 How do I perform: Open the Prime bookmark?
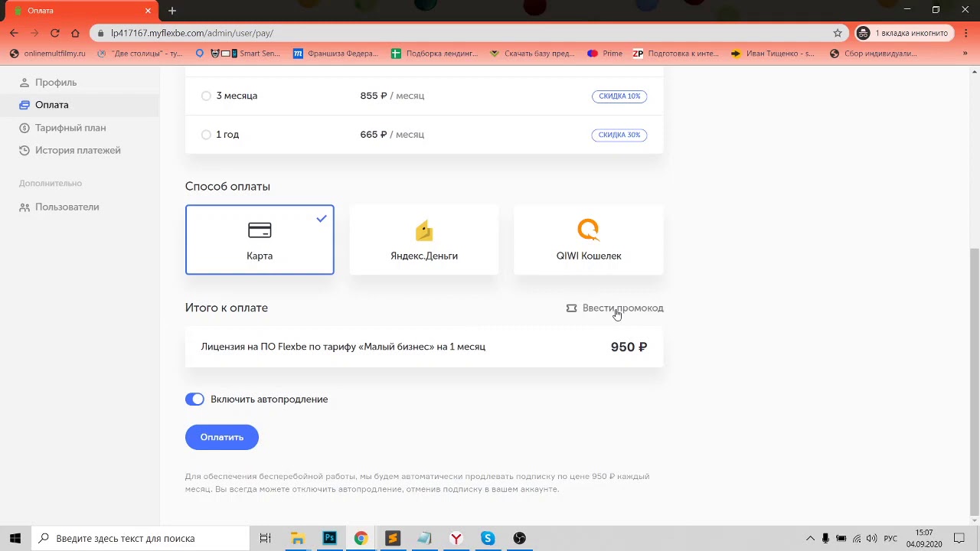[x=605, y=54]
